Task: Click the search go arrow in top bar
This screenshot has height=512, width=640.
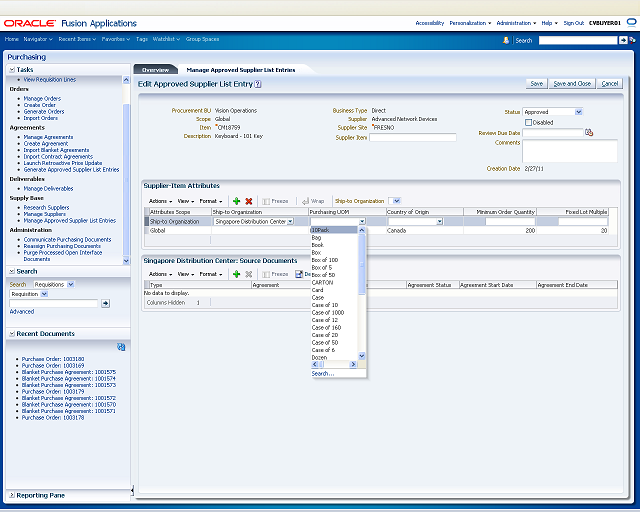Action: click(x=623, y=40)
